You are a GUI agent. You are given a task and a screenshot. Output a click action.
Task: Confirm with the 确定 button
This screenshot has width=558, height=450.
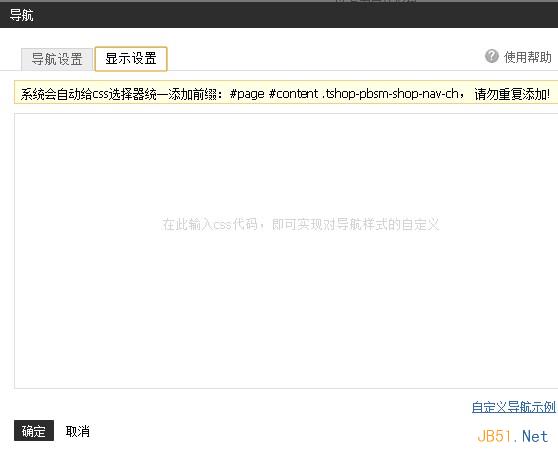click(x=34, y=431)
